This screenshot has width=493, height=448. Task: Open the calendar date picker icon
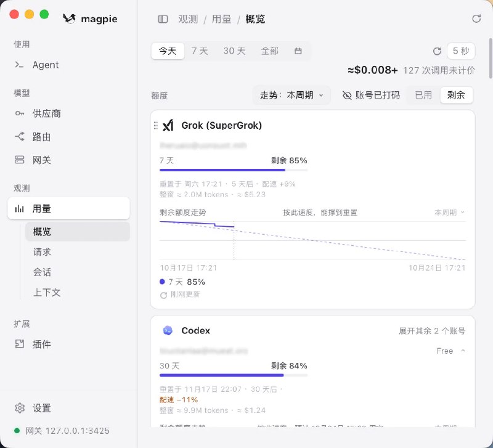click(298, 51)
